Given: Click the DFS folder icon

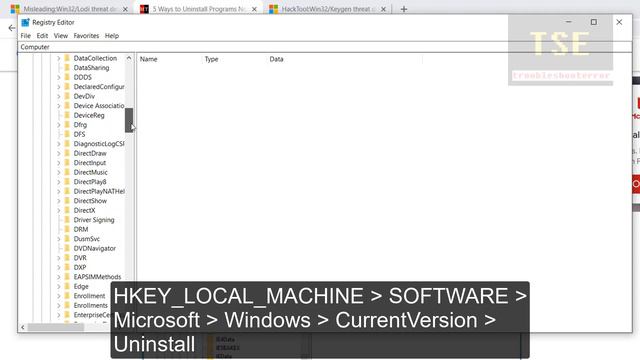Looking at the screenshot, I should pos(67,134).
